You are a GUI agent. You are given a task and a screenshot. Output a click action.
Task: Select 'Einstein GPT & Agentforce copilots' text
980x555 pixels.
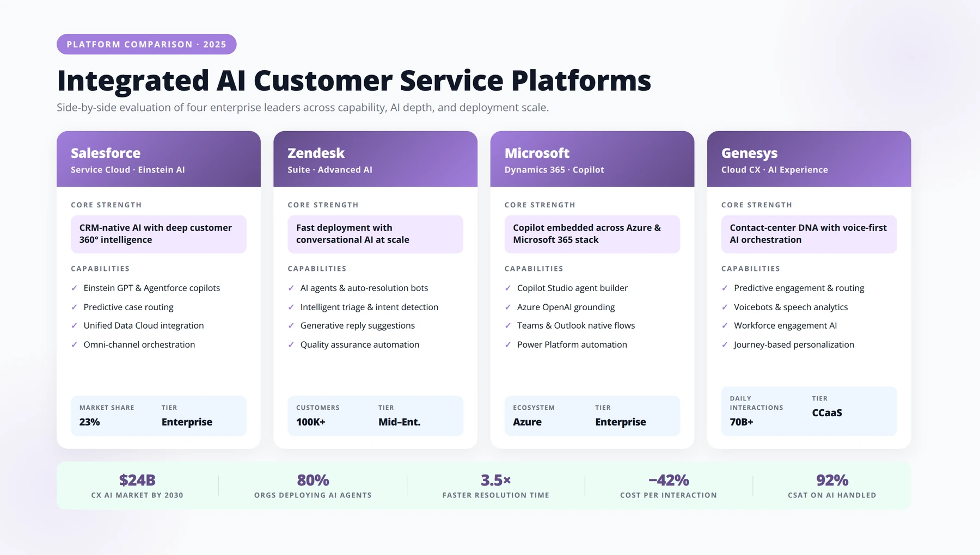pyautogui.click(x=152, y=288)
